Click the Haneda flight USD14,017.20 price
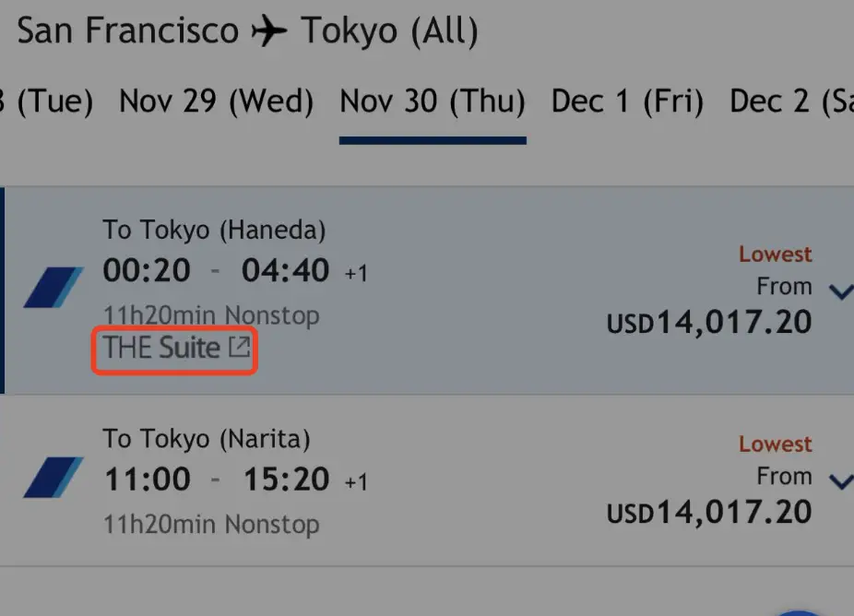Image resolution: width=854 pixels, height=616 pixels. pos(709,322)
